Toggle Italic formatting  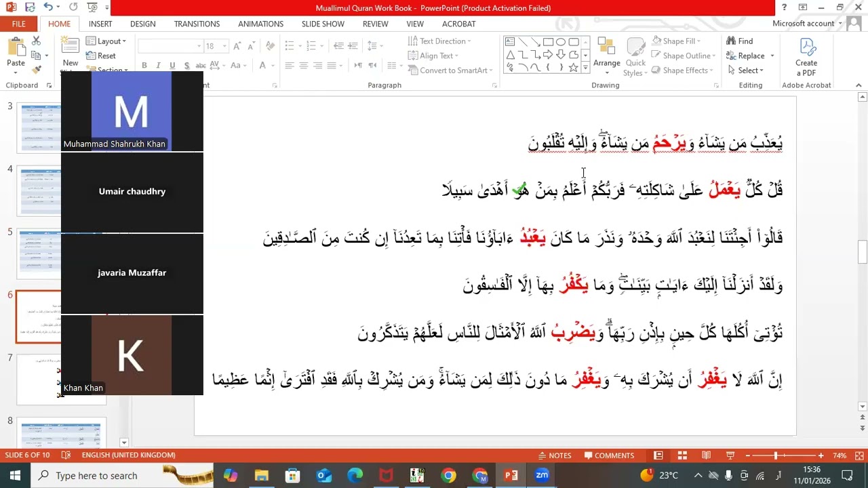coord(158,66)
